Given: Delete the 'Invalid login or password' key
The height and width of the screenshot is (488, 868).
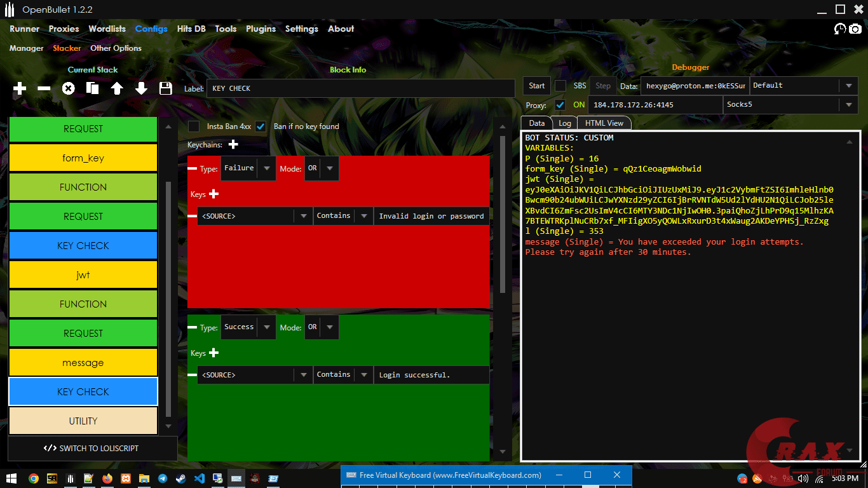Looking at the screenshot, I should point(192,216).
